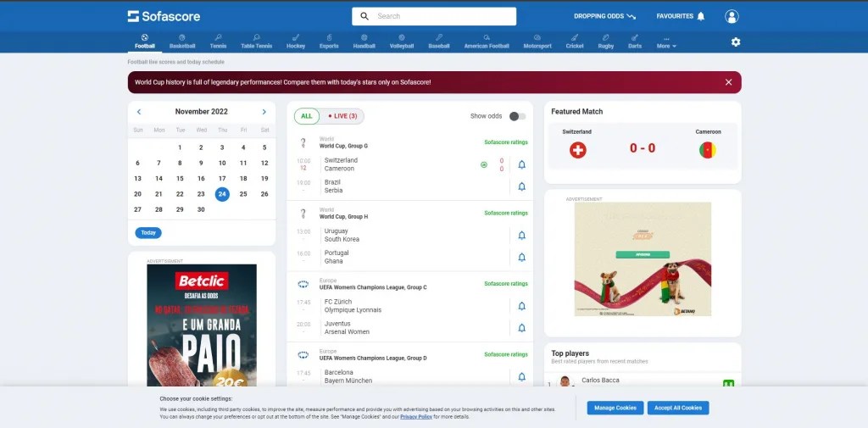This screenshot has height=428, width=868.
Task: Open Sofascore ratings for Group D
Action: pyautogui.click(x=506, y=355)
